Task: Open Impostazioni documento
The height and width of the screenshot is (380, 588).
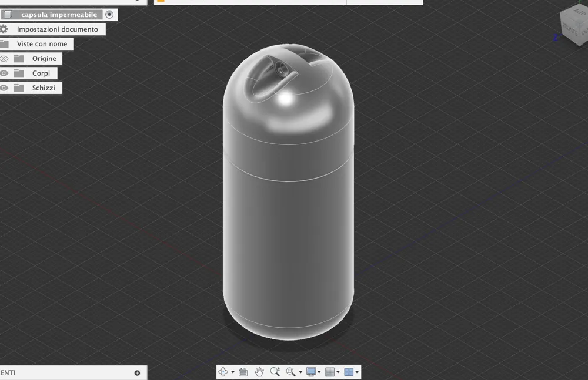Action: [58, 29]
